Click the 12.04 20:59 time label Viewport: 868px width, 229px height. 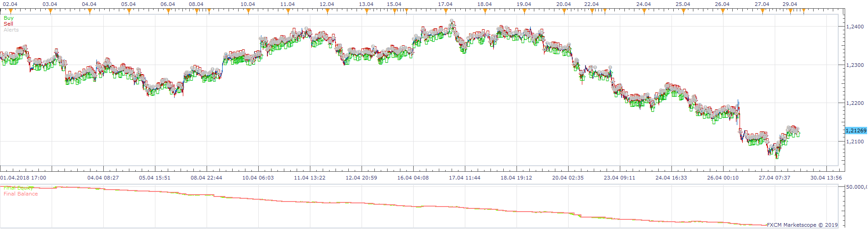362,178
